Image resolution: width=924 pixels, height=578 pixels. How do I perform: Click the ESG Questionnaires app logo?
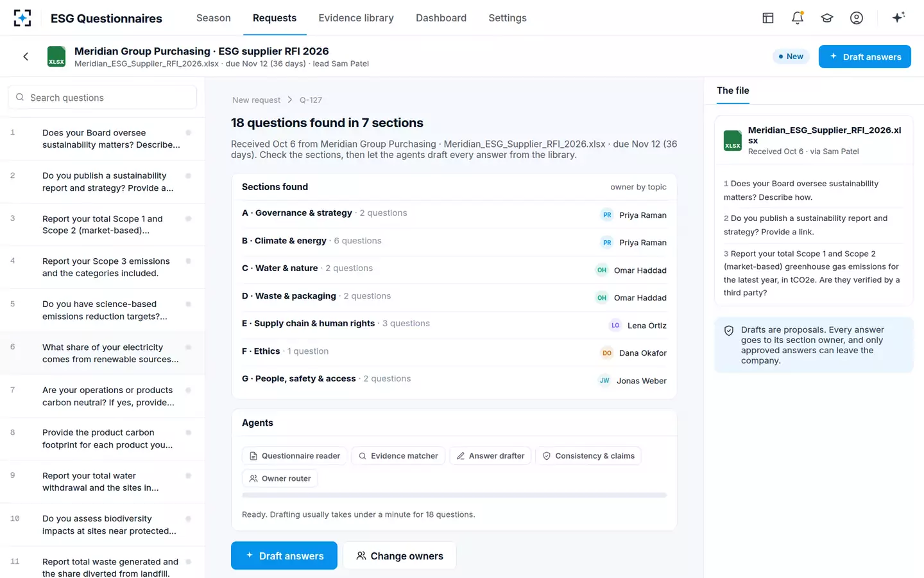point(22,18)
